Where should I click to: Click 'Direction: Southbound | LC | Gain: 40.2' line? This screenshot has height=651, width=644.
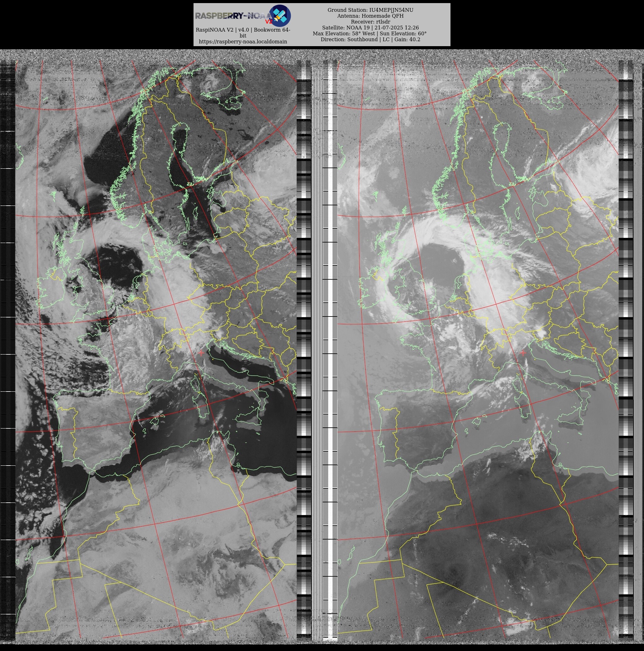(370, 39)
